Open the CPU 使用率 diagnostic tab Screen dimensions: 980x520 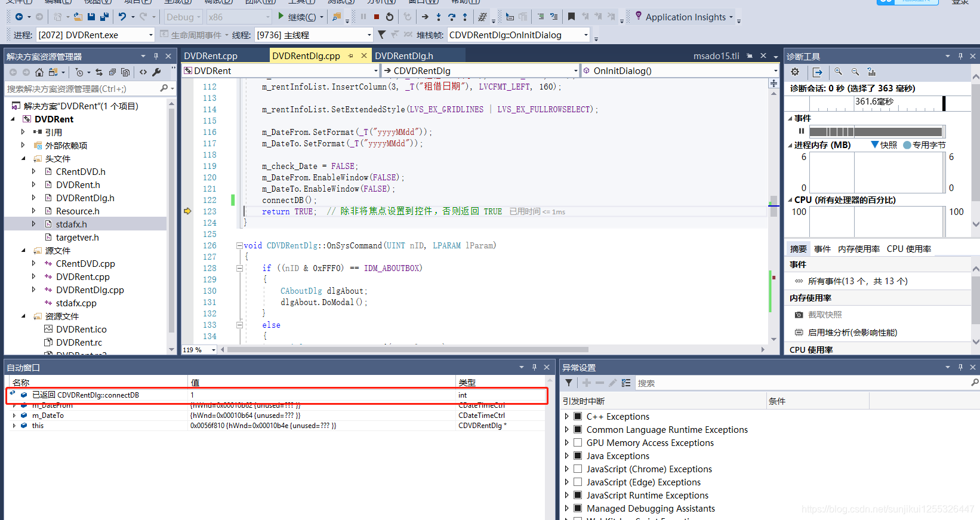(909, 249)
